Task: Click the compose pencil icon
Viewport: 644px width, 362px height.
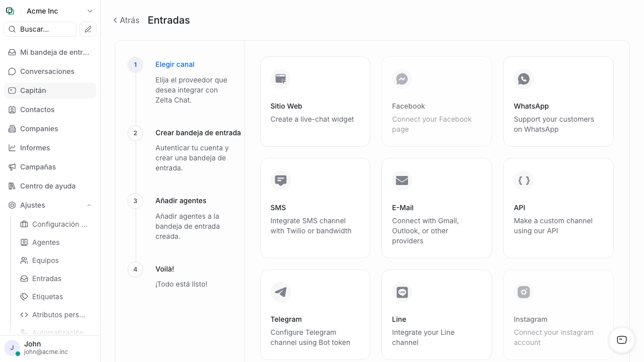Action: (88, 29)
